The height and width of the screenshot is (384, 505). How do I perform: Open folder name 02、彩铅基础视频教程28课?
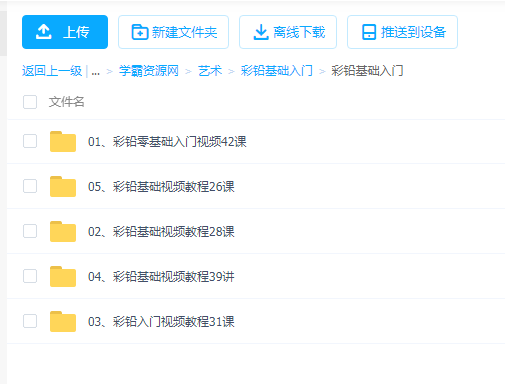[x=161, y=232]
